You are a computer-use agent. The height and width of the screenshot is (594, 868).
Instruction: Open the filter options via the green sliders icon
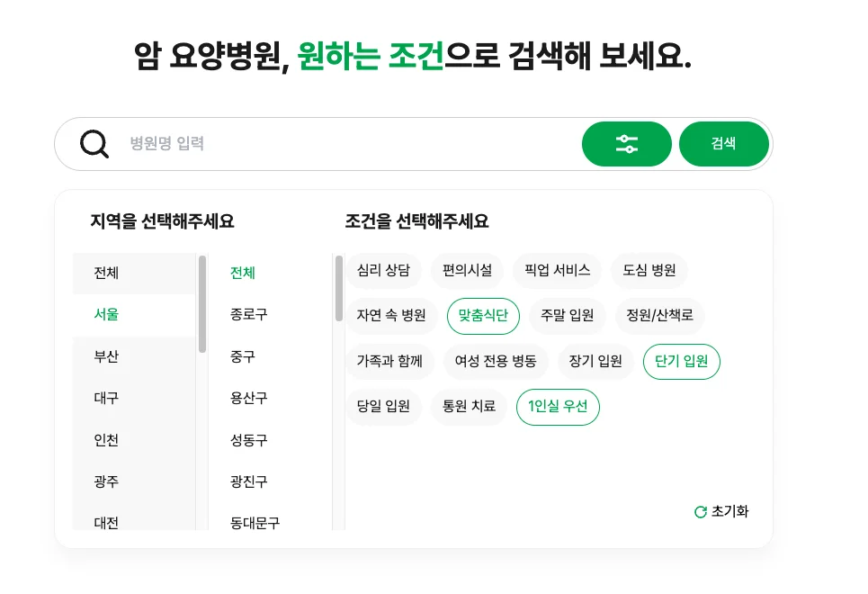627,143
